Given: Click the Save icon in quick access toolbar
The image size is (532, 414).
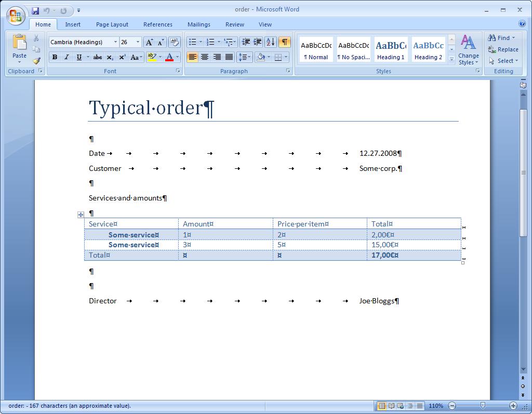Looking at the screenshot, I should coord(35,11).
